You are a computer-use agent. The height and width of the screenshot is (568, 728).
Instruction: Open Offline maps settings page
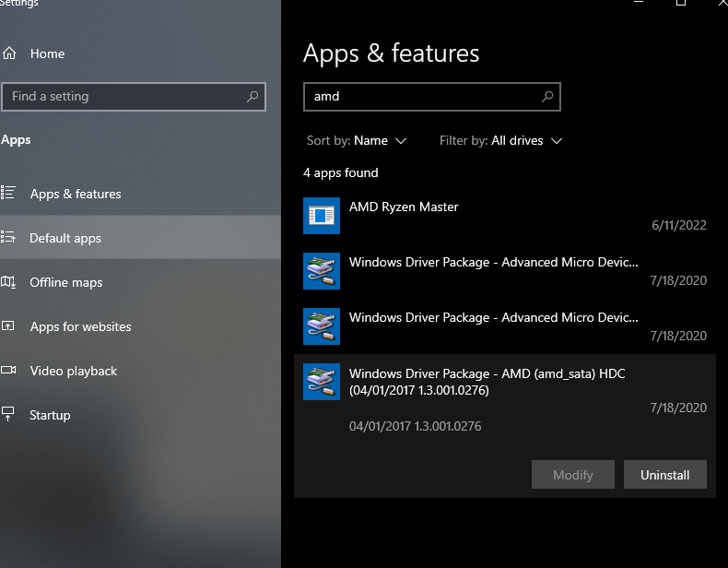coord(140,282)
